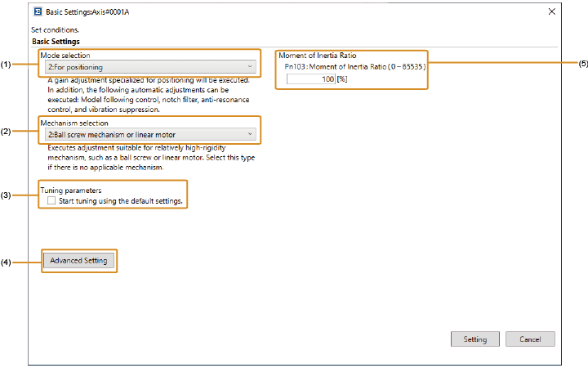This screenshot has width=588, height=368.
Task: Click the bold Basic Settings heading
Action: pyautogui.click(x=56, y=40)
